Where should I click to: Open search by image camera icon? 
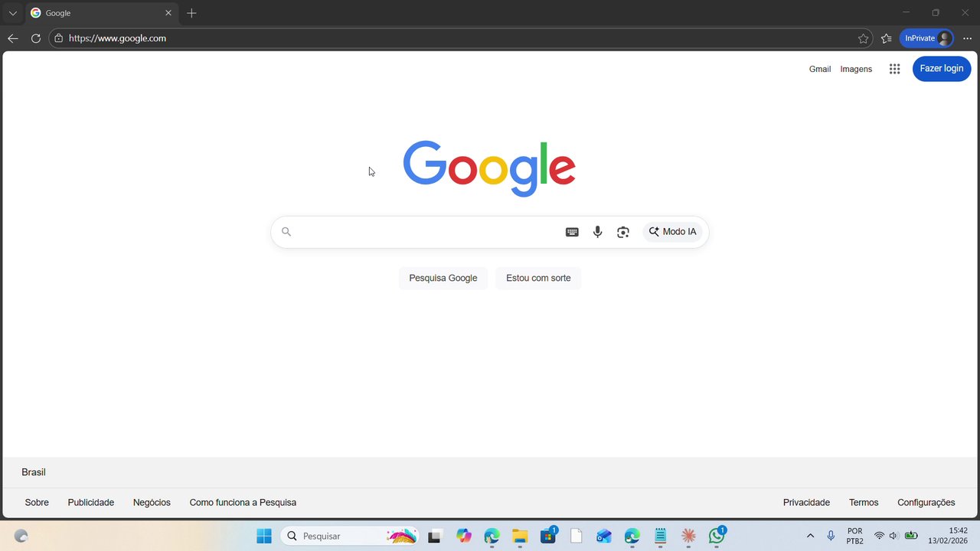click(623, 232)
